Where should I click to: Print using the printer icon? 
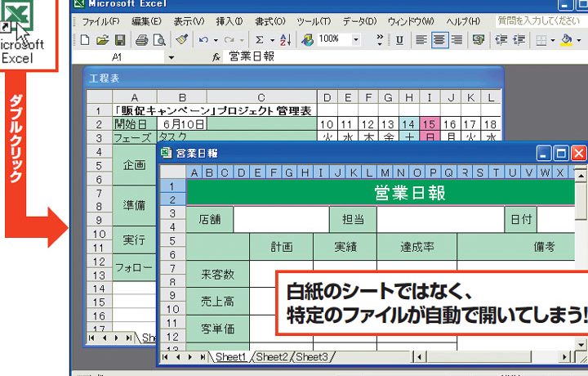[142, 40]
